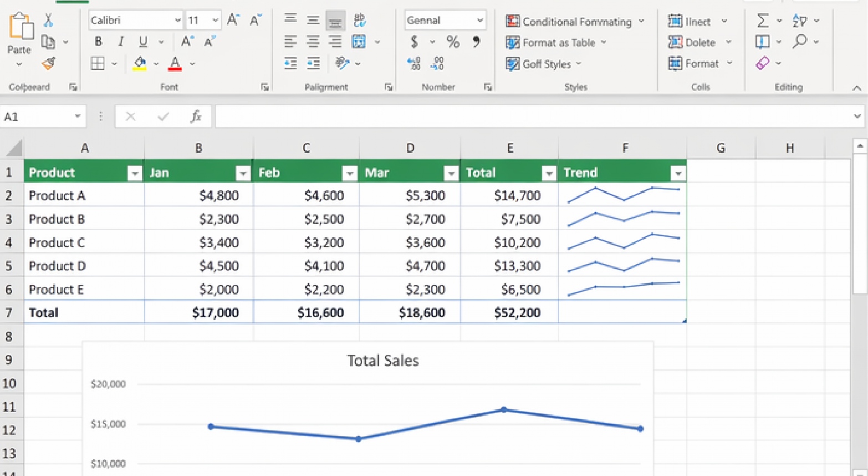Center text horizontally
The image size is (868, 476).
pyautogui.click(x=313, y=42)
